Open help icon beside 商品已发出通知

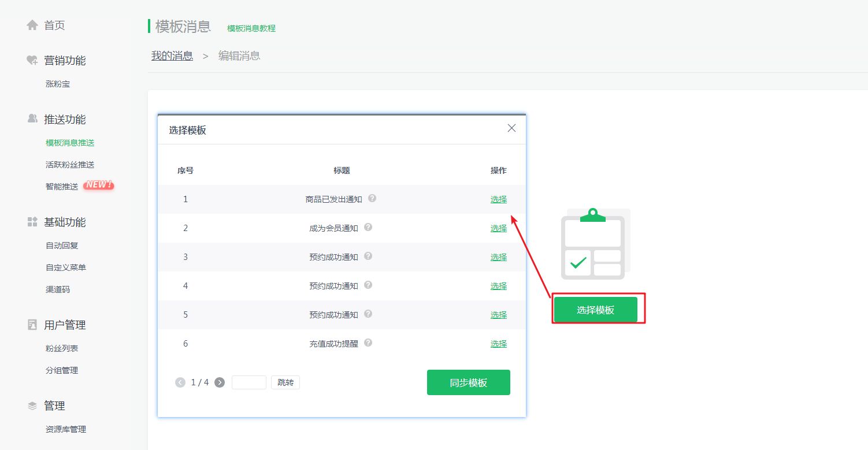pos(373,198)
